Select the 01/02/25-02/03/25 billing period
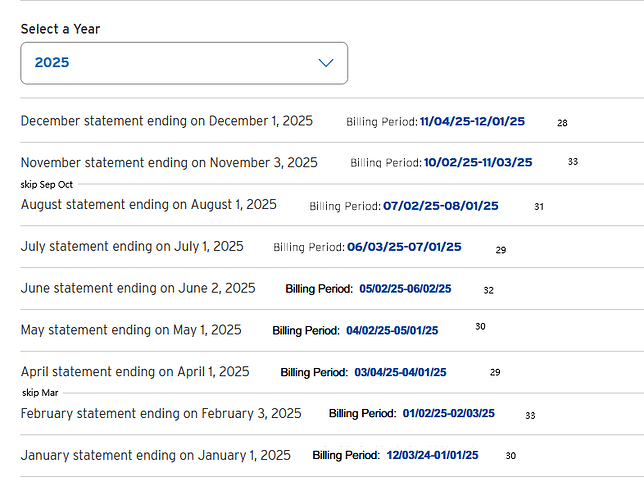The height and width of the screenshot is (500, 644). (x=448, y=414)
